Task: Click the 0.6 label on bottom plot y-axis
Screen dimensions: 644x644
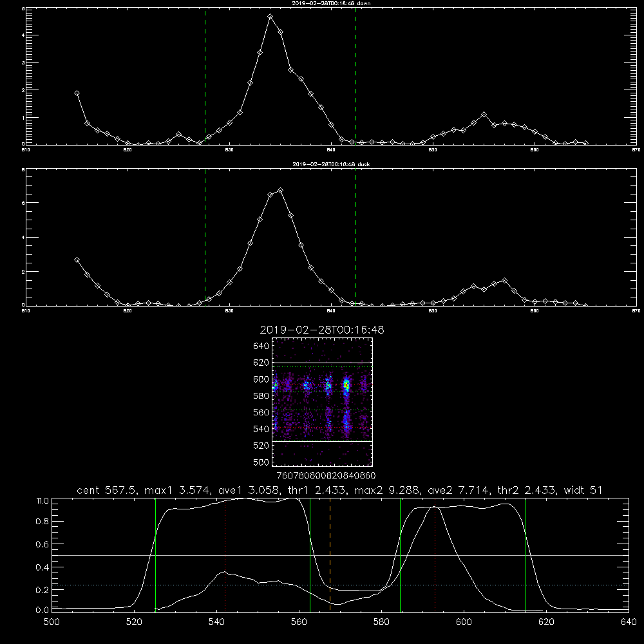Action: (43, 544)
